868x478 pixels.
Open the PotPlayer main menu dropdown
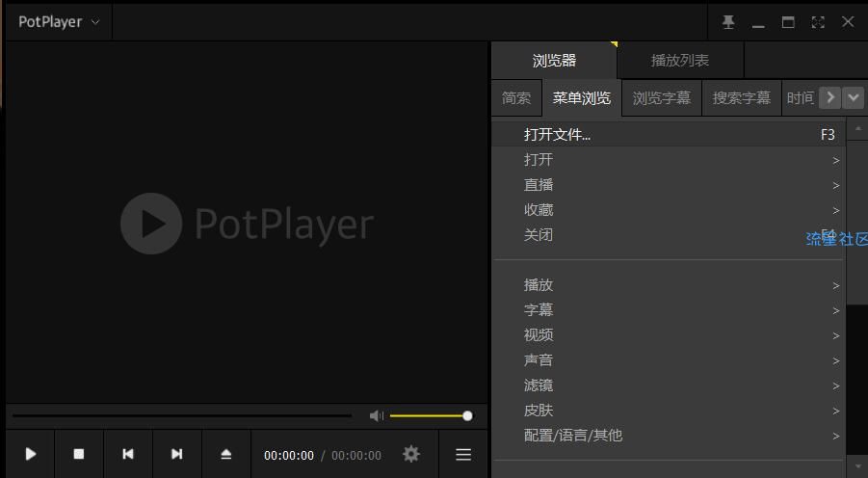pyautogui.click(x=59, y=22)
